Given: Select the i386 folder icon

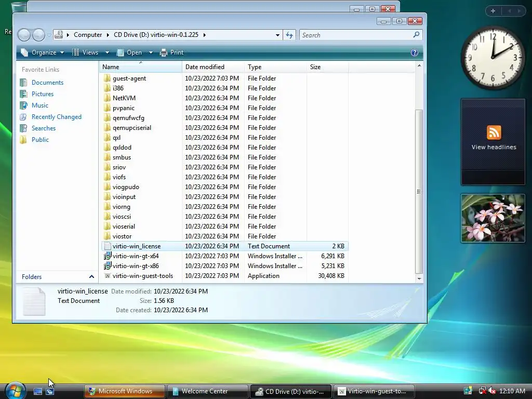Looking at the screenshot, I should tap(107, 88).
